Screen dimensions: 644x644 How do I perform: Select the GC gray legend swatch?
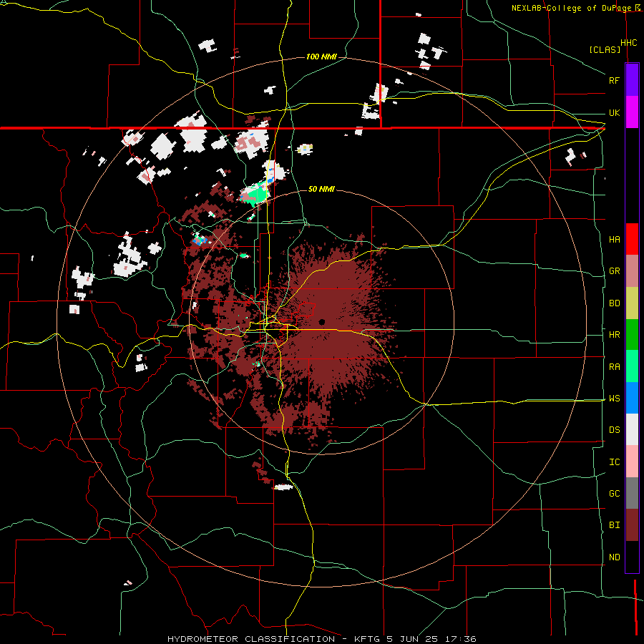632,493
